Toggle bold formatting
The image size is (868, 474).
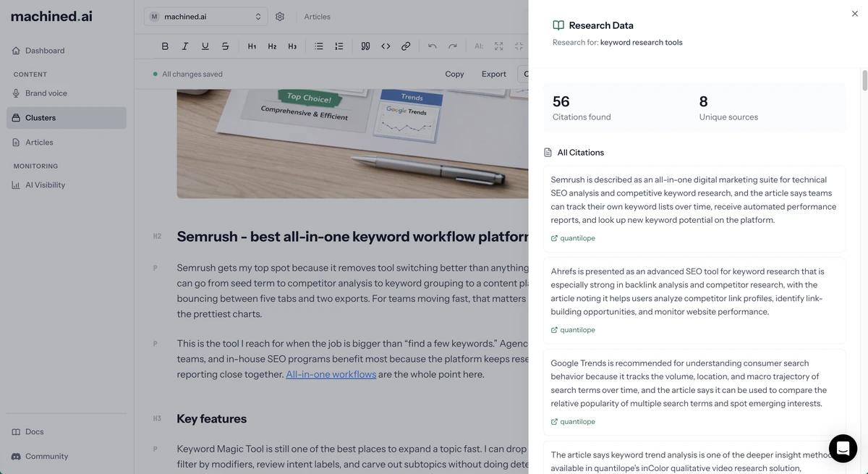(x=165, y=46)
